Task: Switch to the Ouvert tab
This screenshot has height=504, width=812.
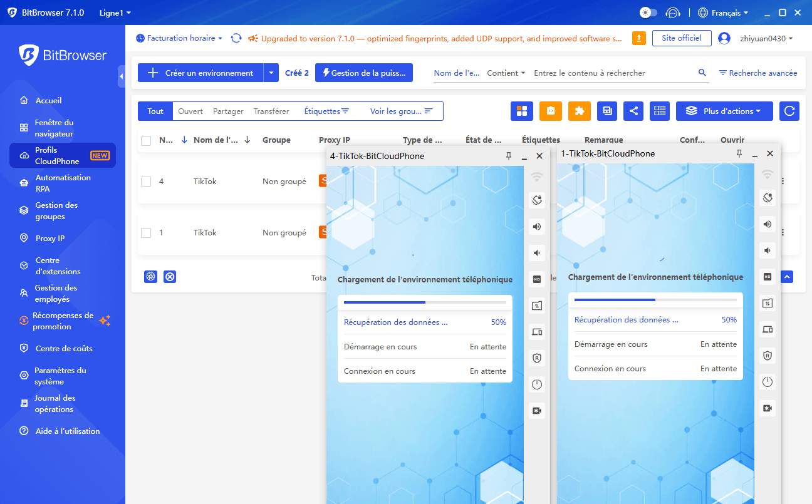Action: click(190, 111)
